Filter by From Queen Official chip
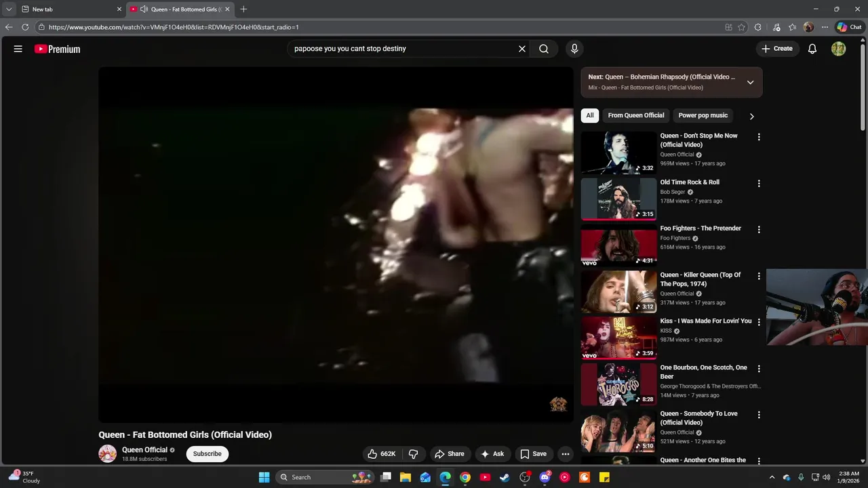The image size is (868, 488). (636, 115)
